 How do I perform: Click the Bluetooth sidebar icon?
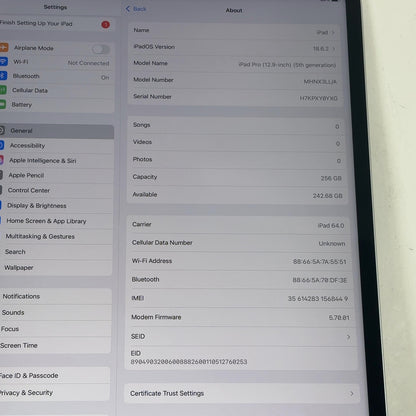[x=3, y=76]
